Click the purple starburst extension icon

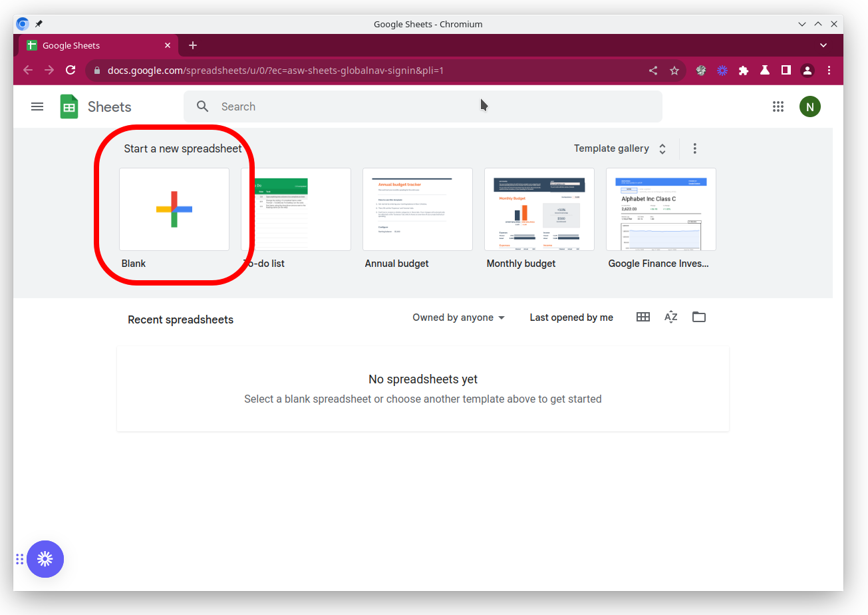(x=722, y=70)
